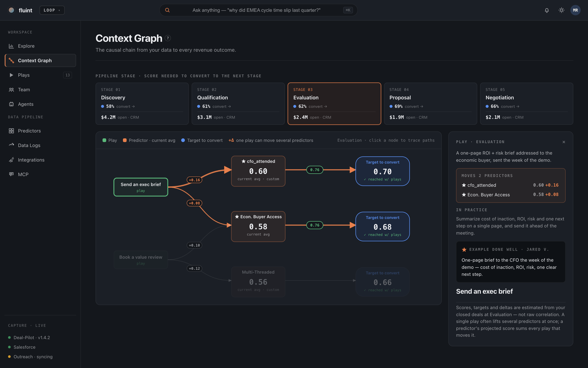Screen dimensions: 588x368
Task: Click the cfo_attended predictor node
Action: coord(258,171)
